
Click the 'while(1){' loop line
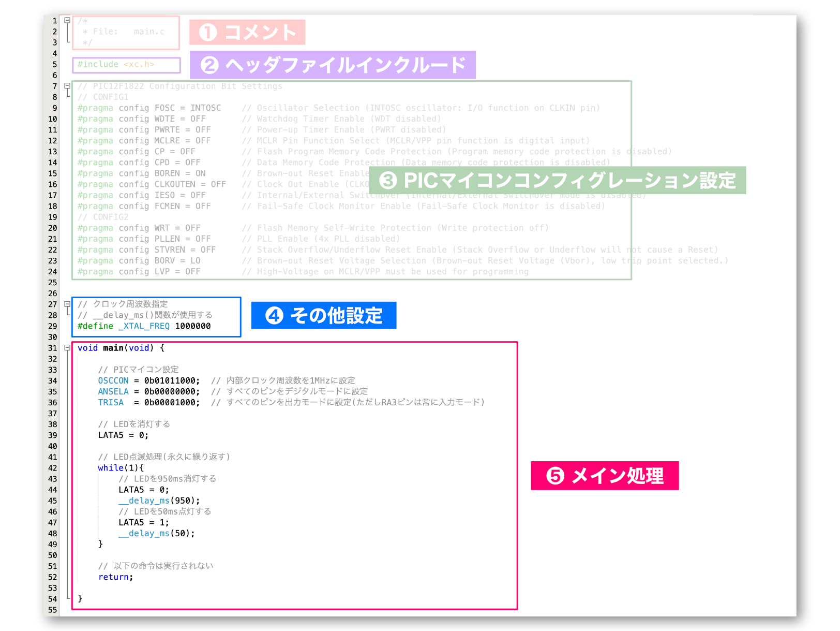[x=121, y=467]
